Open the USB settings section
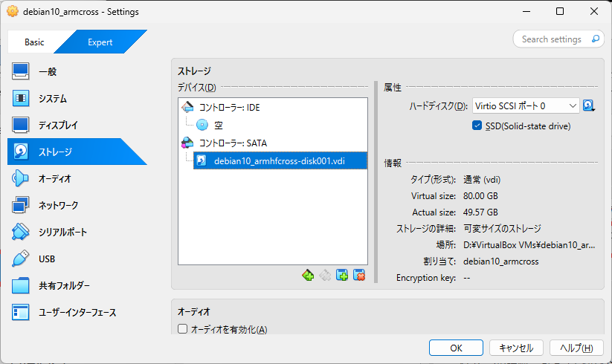Viewport: 612px width, 364px height. pyautogui.click(x=46, y=259)
